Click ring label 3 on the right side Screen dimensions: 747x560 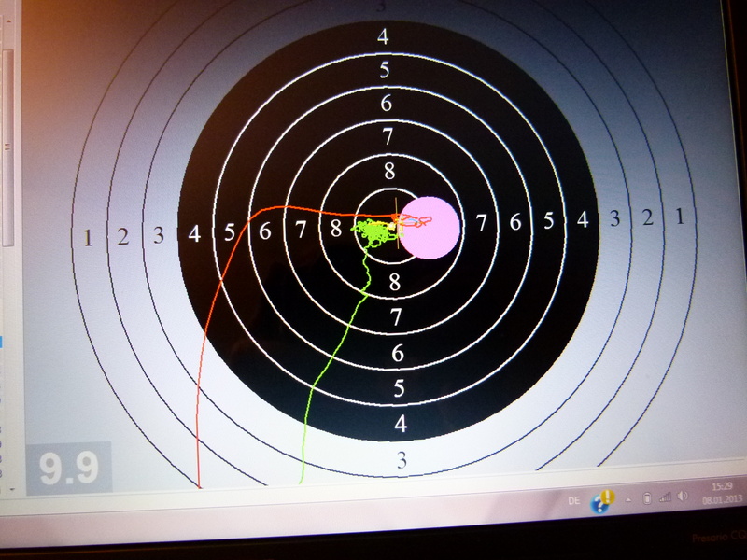[x=615, y=219]
